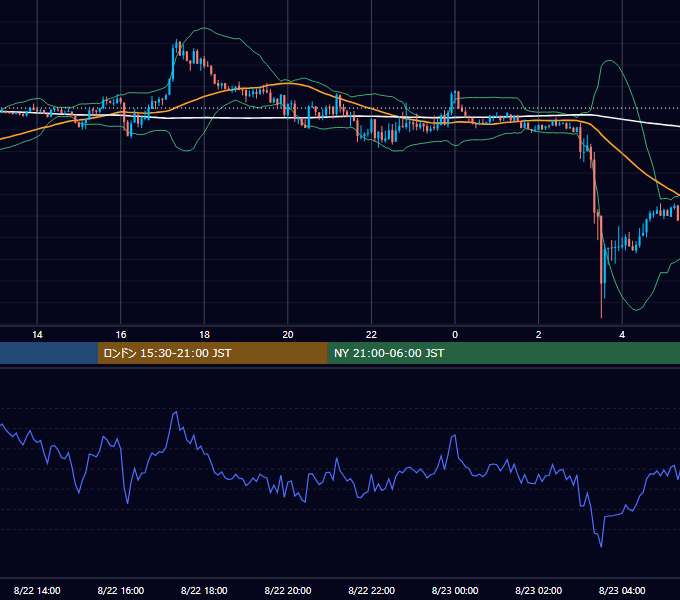This screenshot has width=680, height=600.
Task: Click the 8/22 20:00 date label
Action: (x=288, y=590)
